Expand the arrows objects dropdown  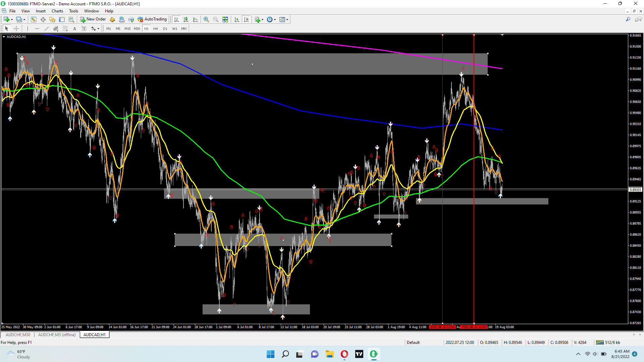(98, 29)
